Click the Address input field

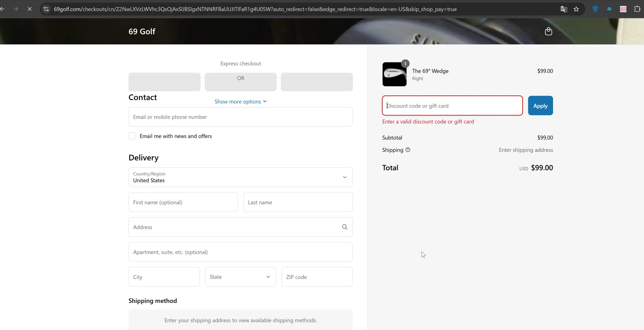click(x=240, y=227)
